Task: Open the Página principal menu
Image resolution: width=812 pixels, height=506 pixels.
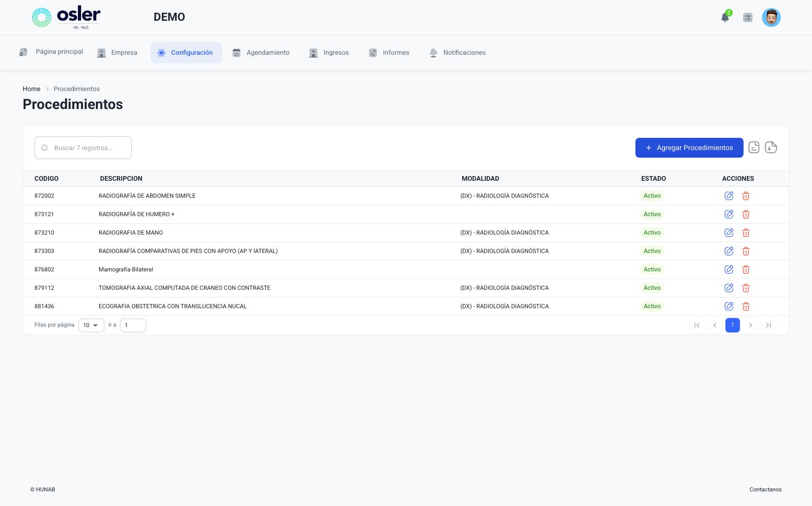Action: click(x=51, y=52)
